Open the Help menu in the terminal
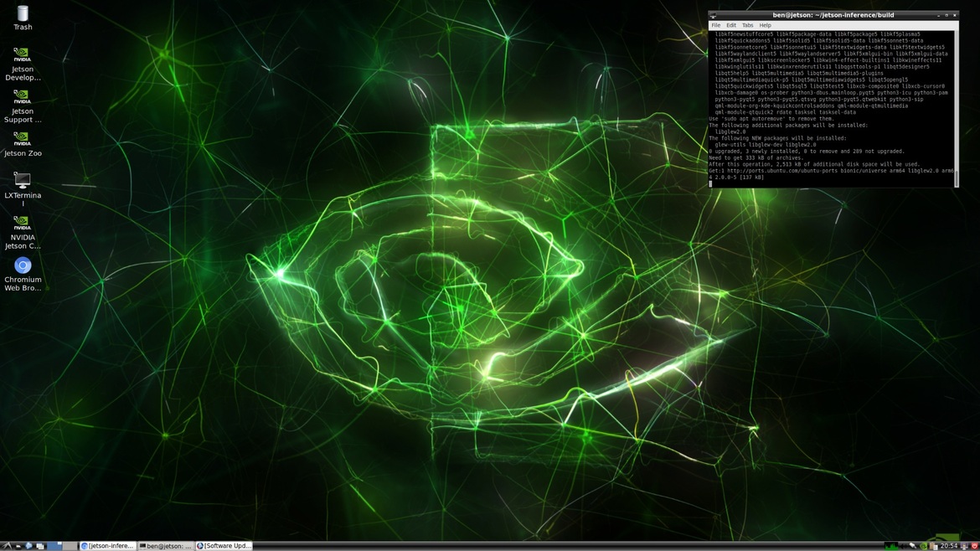This screenshot has width=980, height=551. (765, 25)
